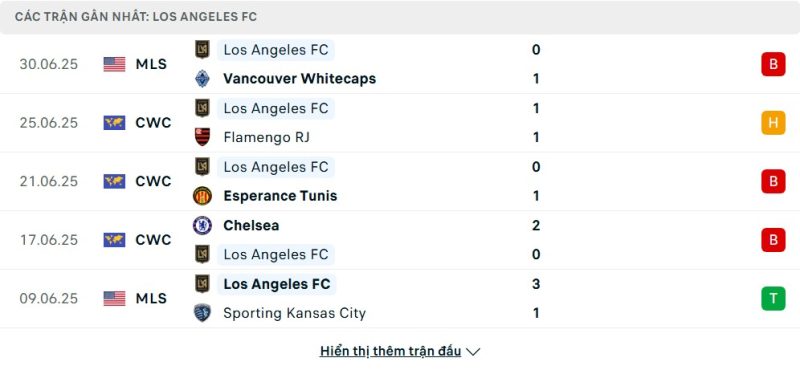This screenshot has height=374, width=800.
Task: Open the 21.06.25 match row date
Action: coord(49,181)
